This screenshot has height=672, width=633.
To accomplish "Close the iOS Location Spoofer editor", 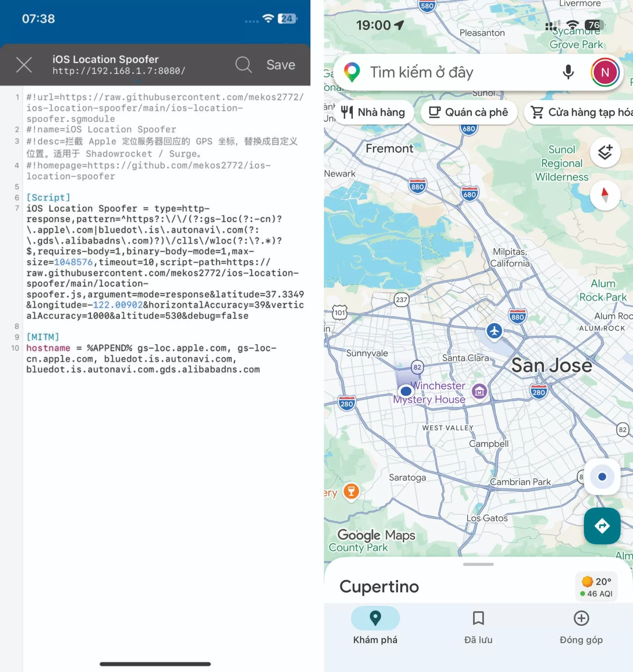I will point(24,65).
